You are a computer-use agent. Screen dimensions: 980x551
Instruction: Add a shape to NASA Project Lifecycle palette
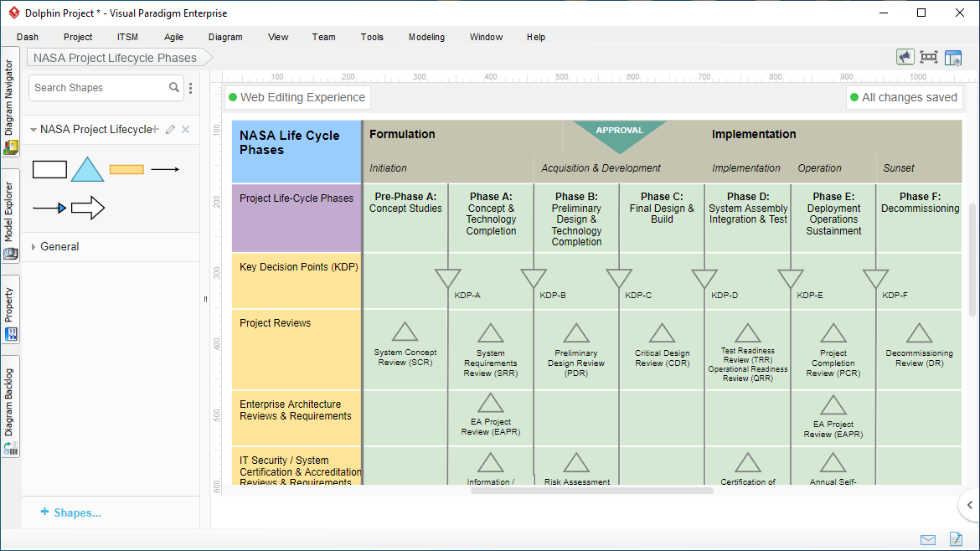(156, 129)
